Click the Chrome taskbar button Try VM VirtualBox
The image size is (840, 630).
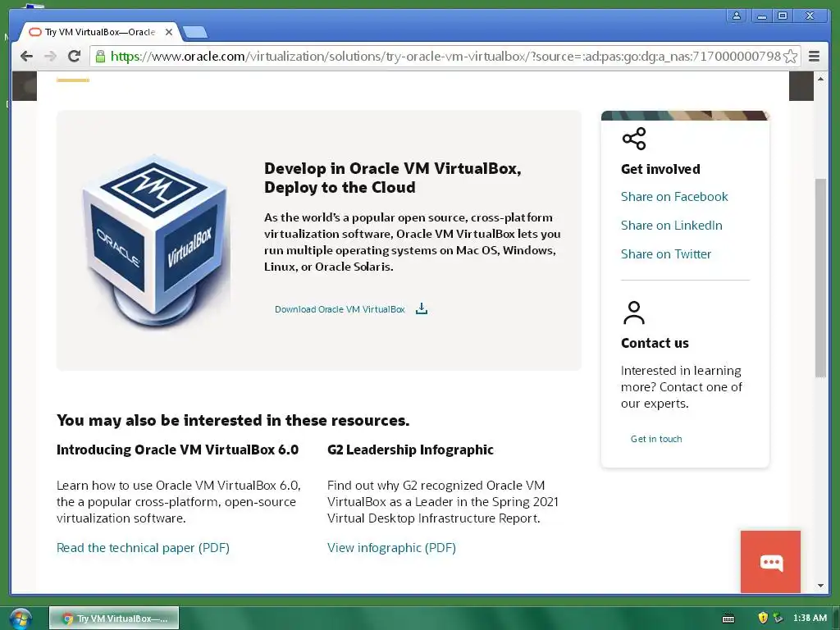(x=114, y=619)
